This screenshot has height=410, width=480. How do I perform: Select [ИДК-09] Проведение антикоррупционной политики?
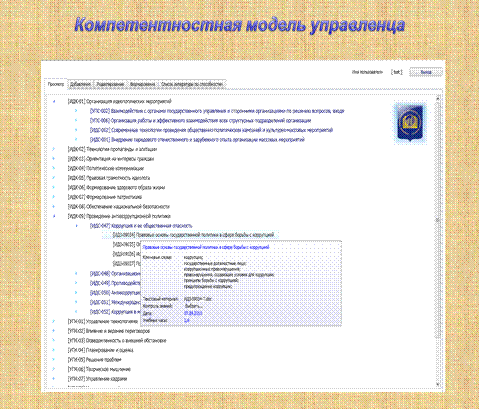point(119,216)
